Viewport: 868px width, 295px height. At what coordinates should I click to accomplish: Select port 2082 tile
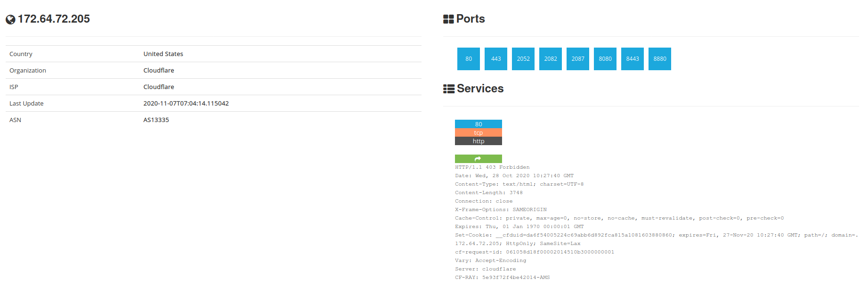point(551,59)
